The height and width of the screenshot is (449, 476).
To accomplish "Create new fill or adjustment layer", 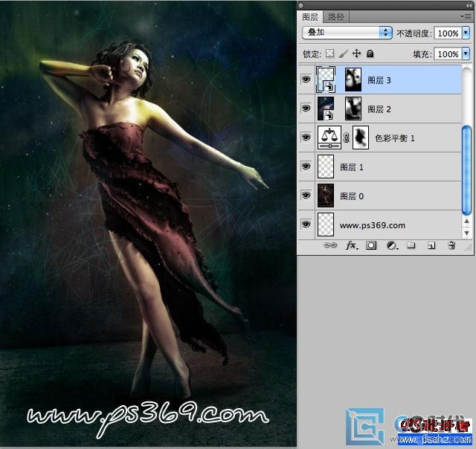I will (392, 245).
